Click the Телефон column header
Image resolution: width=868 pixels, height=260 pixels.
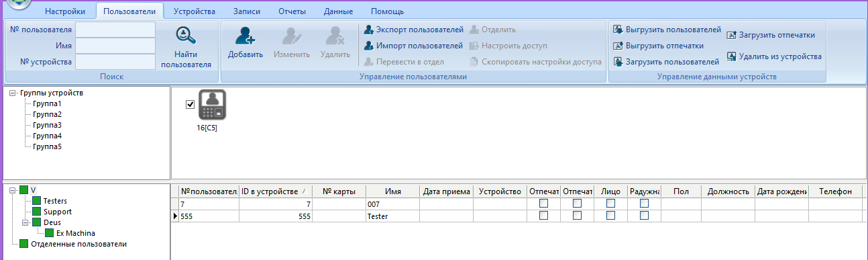pyautogui.click(x=835, y=191)
